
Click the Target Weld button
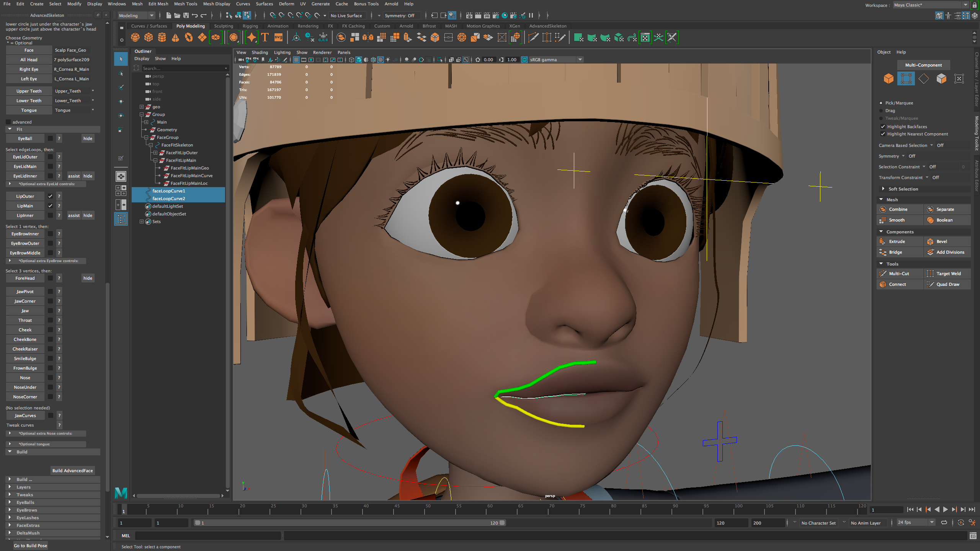point(947,274)
